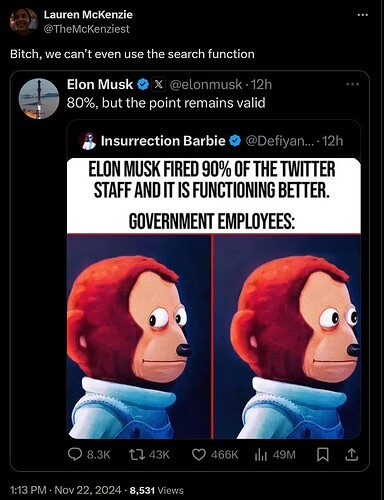Like the post with 466K hearts
This screenshot has height=500, width=384.
[199, 455]
